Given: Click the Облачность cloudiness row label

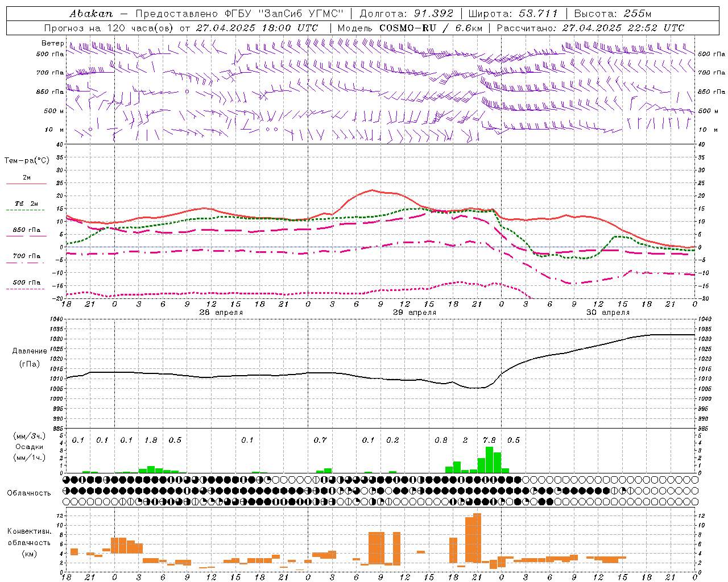Looking at the screenshot, I should (29, 493).
